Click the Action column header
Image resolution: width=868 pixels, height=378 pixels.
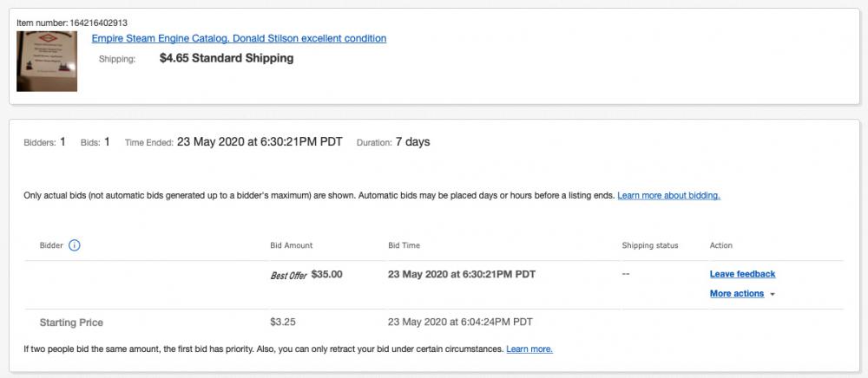pos(721,245)
